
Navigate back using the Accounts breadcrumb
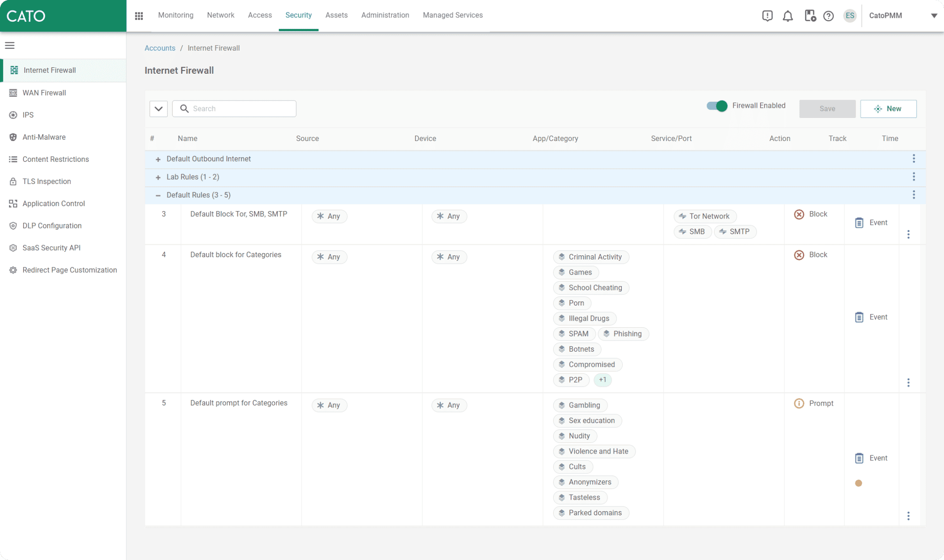pos(160,48)
